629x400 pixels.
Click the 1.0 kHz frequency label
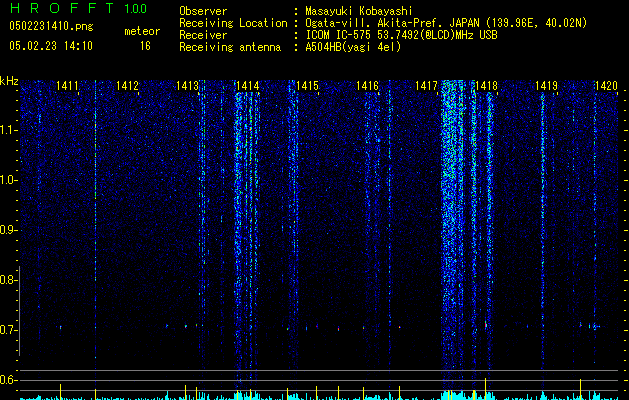pos(8,180)
